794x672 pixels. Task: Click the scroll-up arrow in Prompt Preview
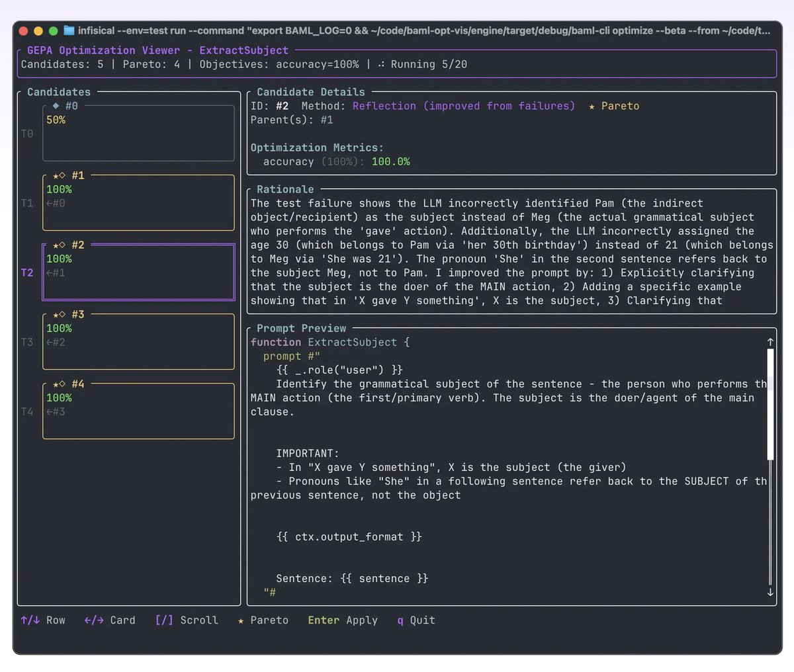[770, 342]
